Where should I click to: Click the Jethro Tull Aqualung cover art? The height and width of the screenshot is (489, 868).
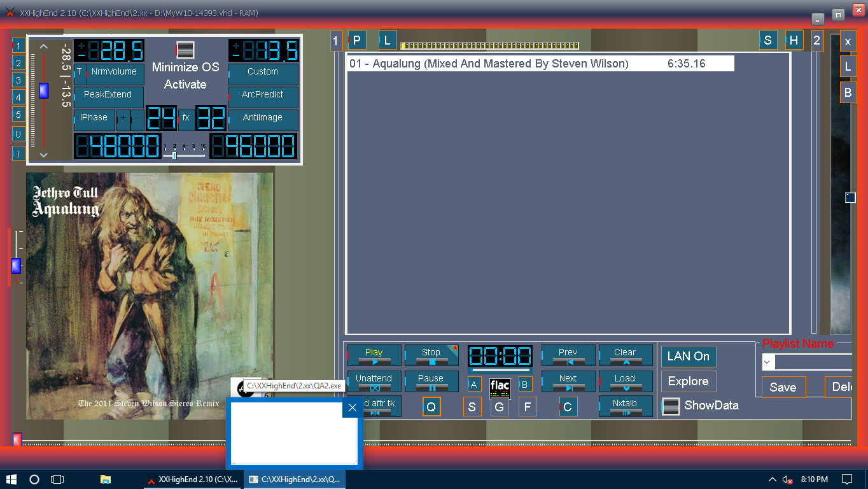click(x=150, y=296)
